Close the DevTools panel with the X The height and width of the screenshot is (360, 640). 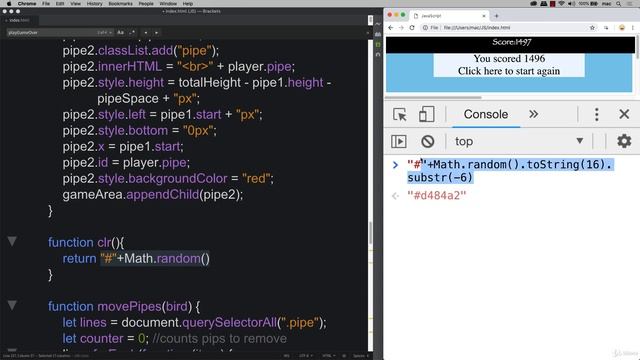tap(624, 114)
